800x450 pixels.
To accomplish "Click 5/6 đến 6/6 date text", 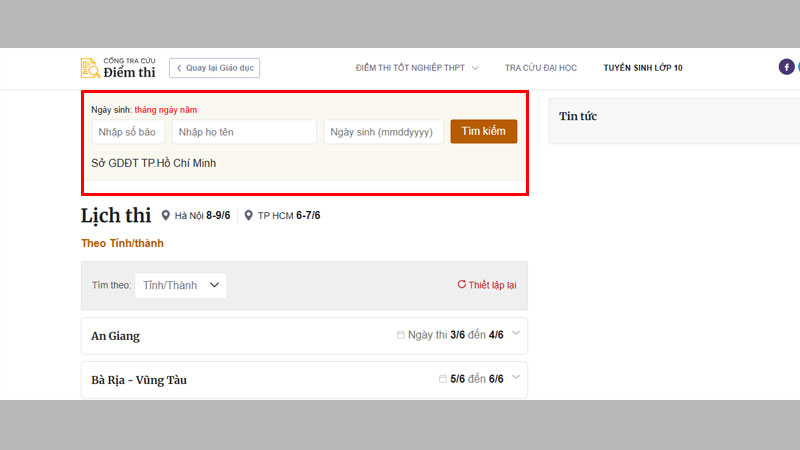I will coord(477,379).
